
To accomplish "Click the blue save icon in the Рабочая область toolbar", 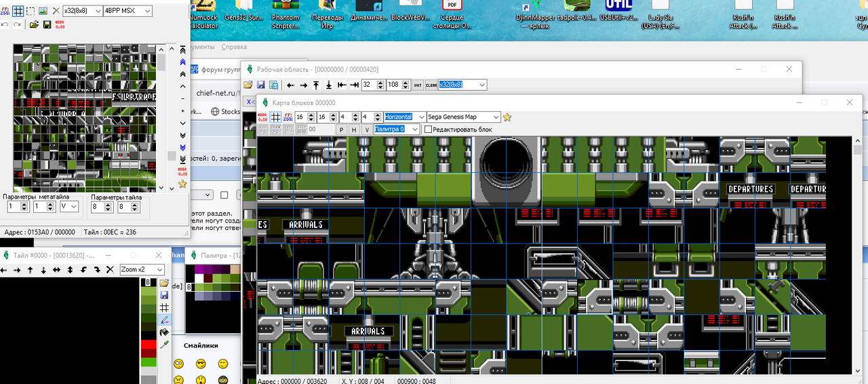I will click(x=260, y=85).
